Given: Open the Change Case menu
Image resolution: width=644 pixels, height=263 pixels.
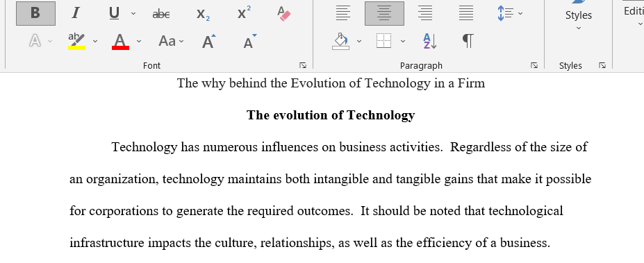Looking at the screenshot, I should pyautogui.click(x=172, y=41).
